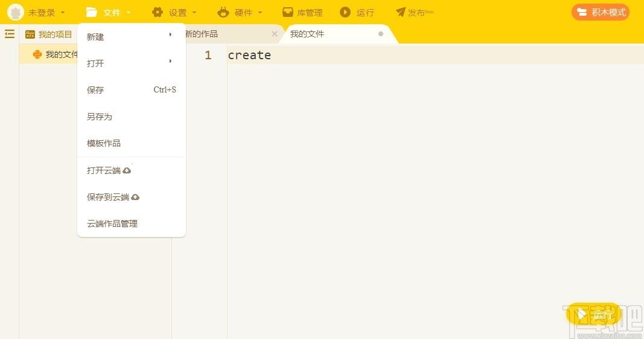Click the cloud icon beside 保存到云端

pyautogui.click(x=135, y=197)
